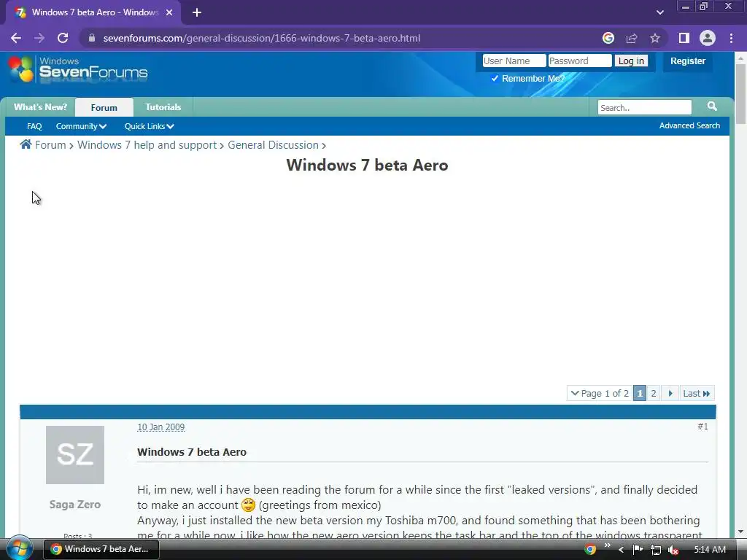Toggle Remember Me checkbox

pos(495,79)
